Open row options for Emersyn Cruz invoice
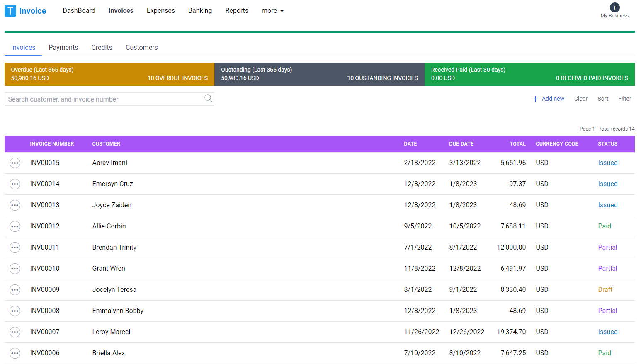 (15, 184)
